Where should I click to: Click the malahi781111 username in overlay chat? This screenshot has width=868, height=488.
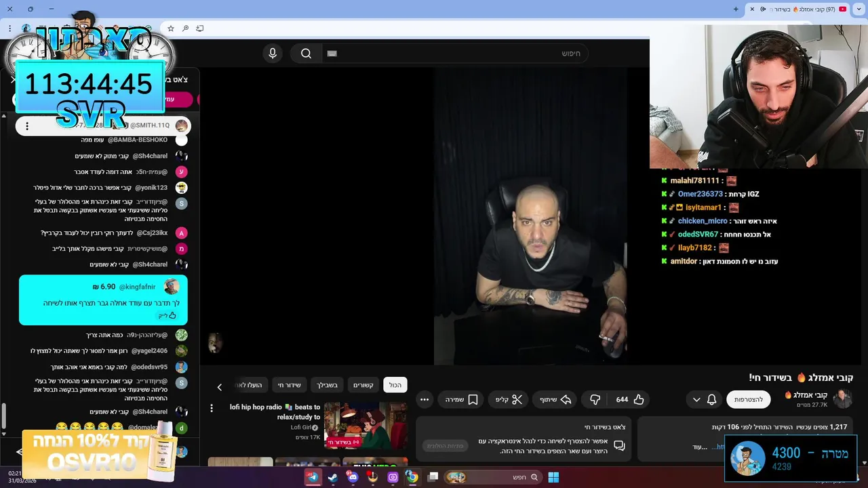(694, 180)
